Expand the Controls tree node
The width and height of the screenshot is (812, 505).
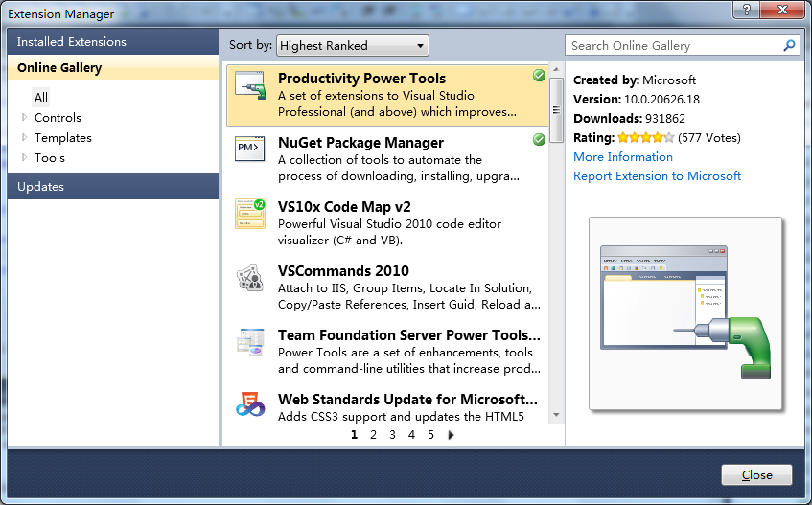click(24, 118)
